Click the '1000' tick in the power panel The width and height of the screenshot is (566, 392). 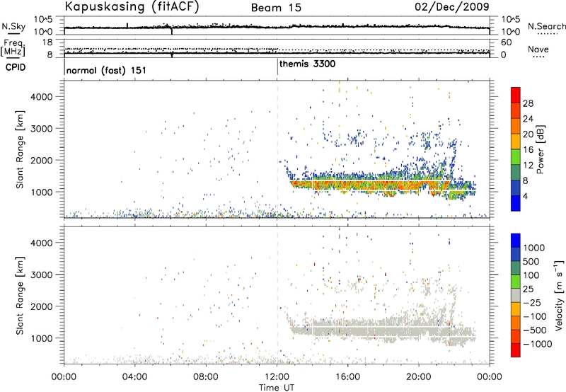42,192
